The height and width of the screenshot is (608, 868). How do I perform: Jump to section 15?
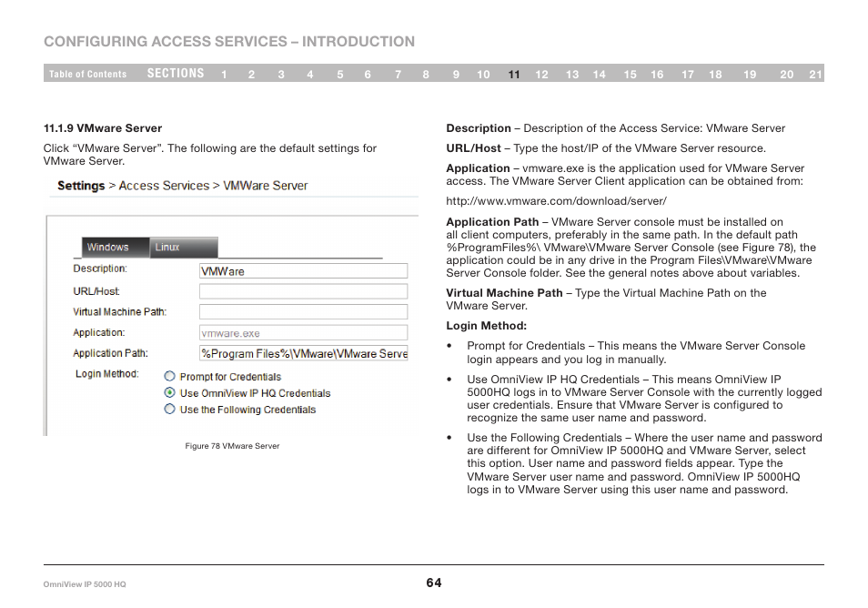630,75
